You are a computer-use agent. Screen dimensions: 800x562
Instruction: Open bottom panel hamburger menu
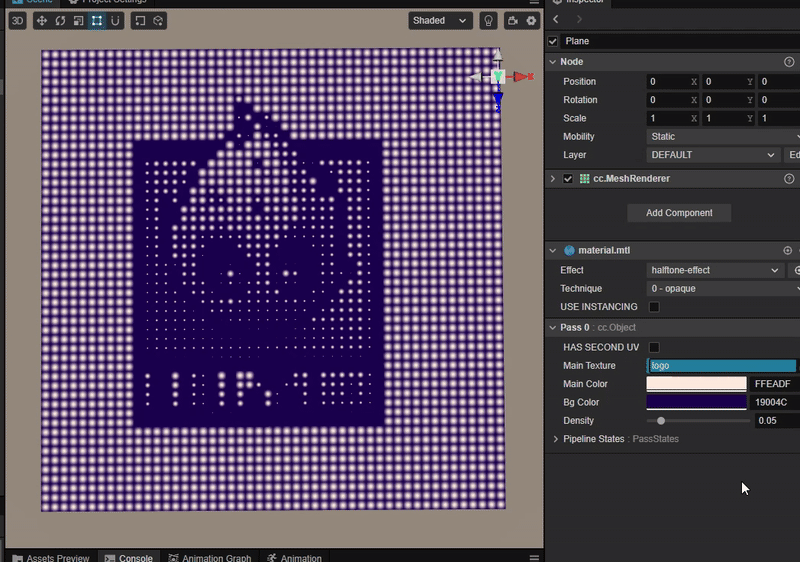534,558
